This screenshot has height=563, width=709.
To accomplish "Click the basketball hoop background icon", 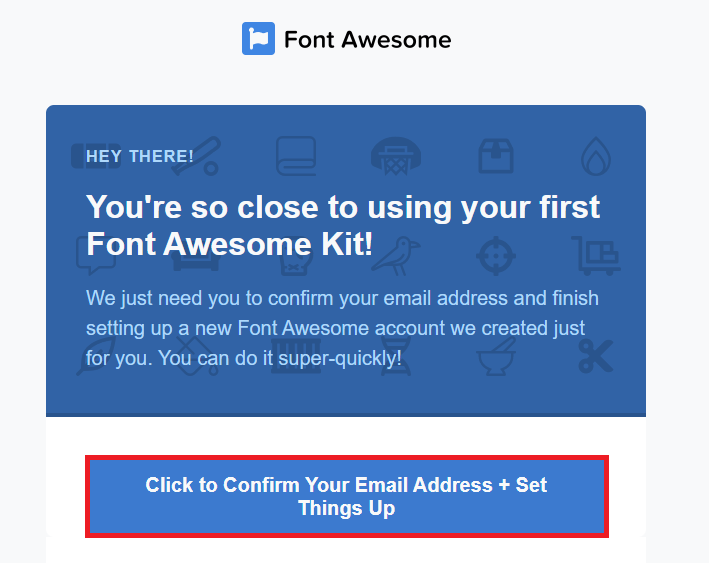I will tap(396, 156).
